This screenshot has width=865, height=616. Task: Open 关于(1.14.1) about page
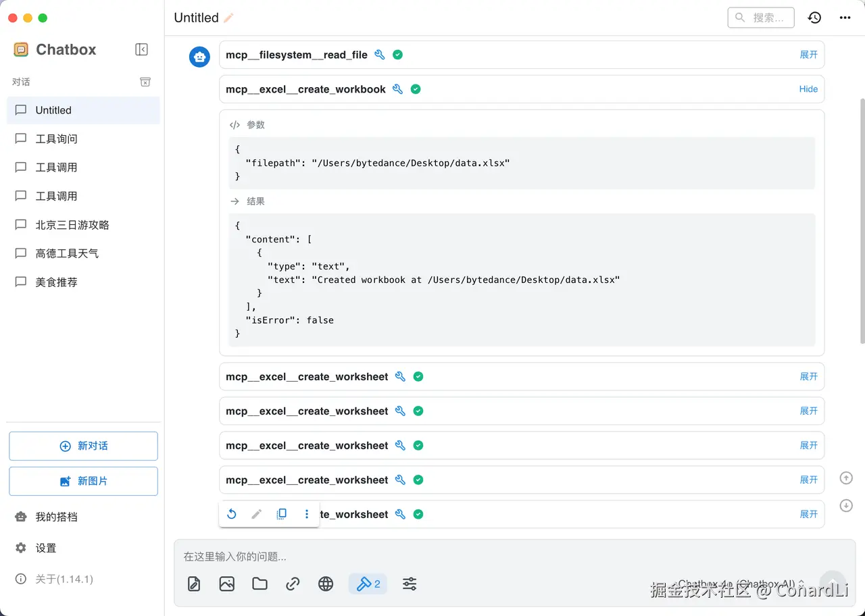[83, 579]
